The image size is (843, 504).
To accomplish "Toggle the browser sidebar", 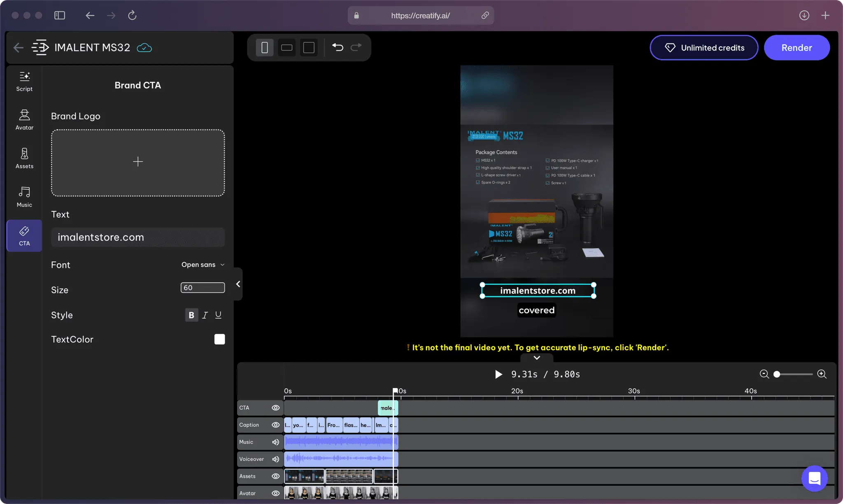I will (60, 15).
